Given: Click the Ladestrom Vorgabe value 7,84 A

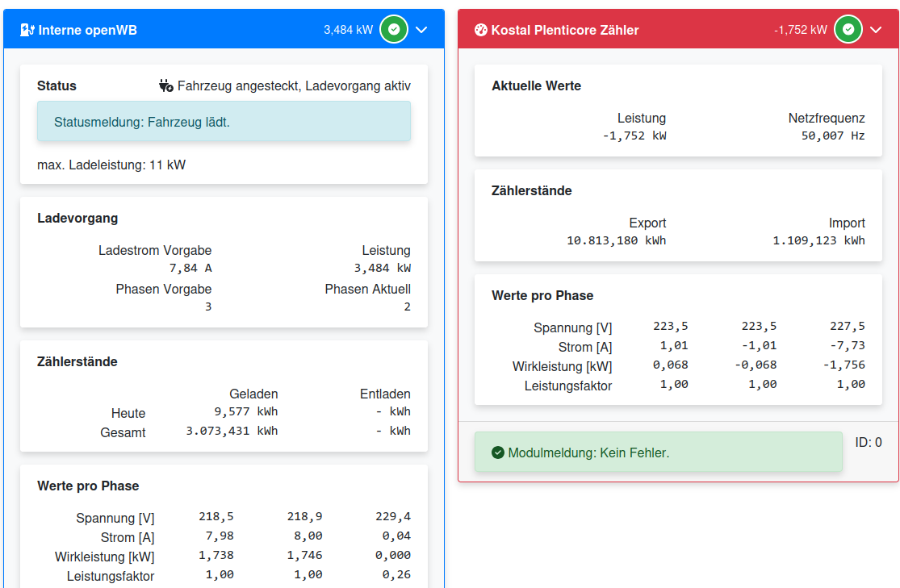Looking at the screenshot, I should 190,268.
